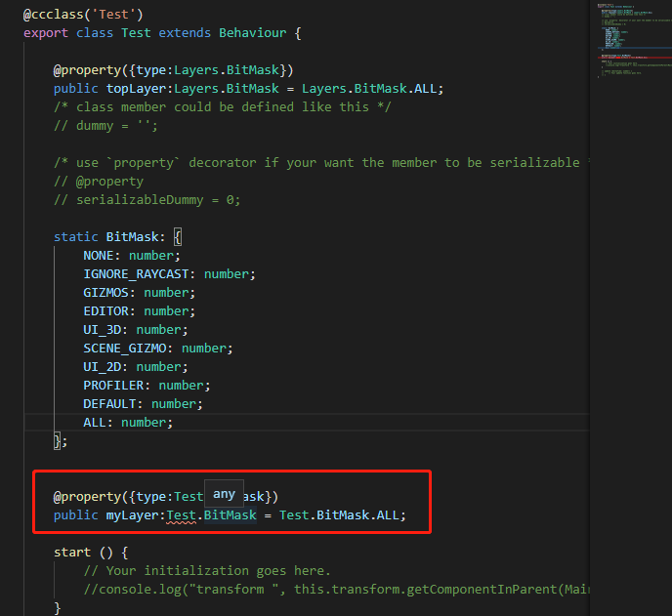
Task: Click 'Test' underlined with error squiggle
Action: pyautogui.click(x=181, y=515)
